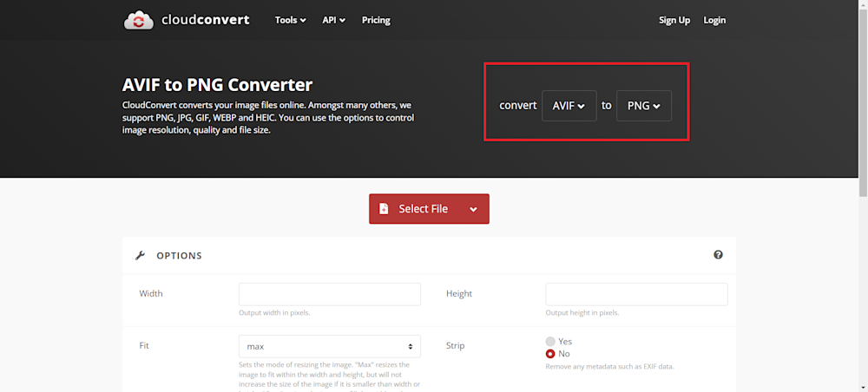Click the cloudconvert brand name
The width and height of the screenshot is (868, 392).
tap(206, 21)
